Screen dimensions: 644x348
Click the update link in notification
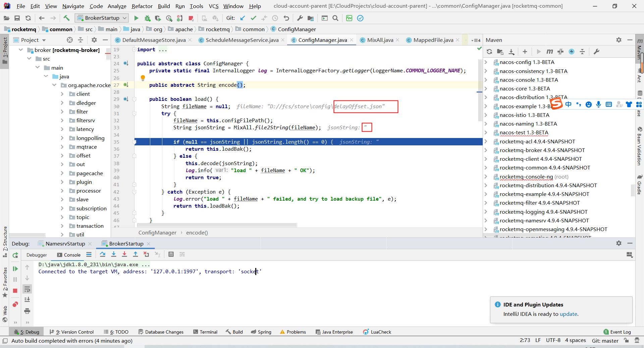point(568,314)
